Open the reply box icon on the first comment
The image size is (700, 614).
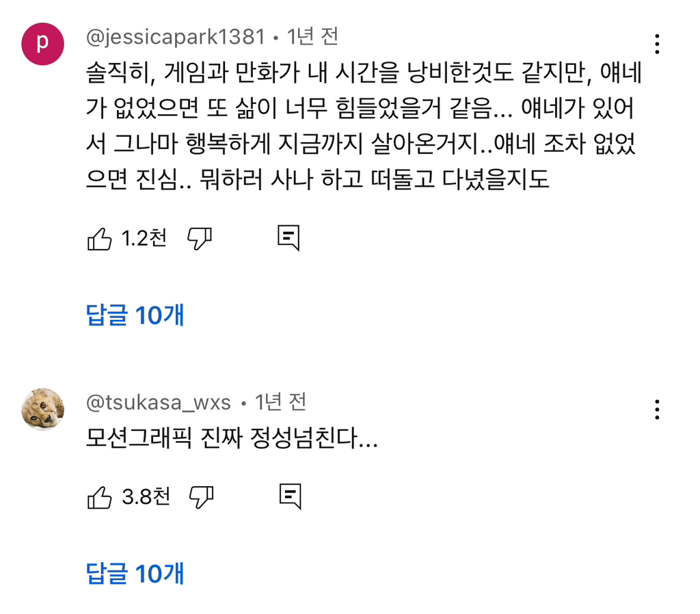tap(290, 237)
